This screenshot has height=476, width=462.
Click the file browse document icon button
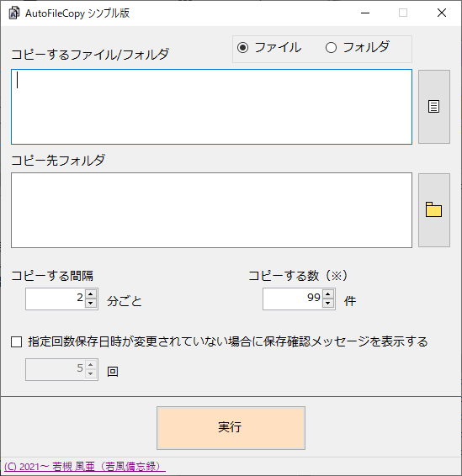[433, 107]
